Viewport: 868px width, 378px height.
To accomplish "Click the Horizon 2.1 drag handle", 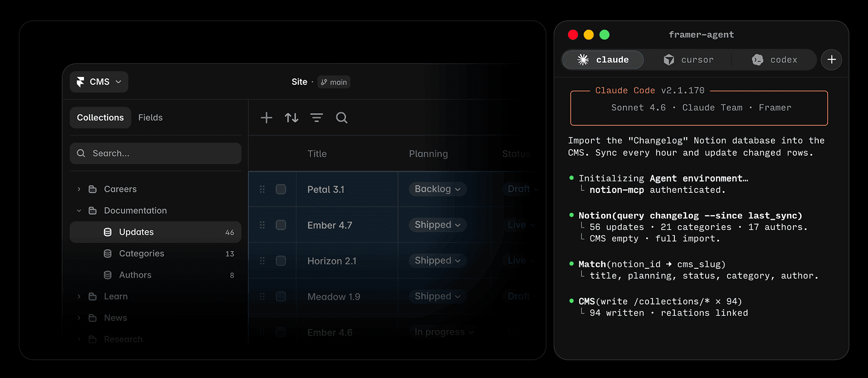I will click(x=262, y=261).
